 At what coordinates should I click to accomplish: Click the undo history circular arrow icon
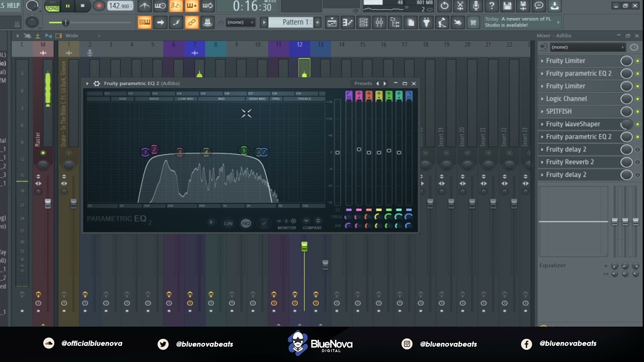(444, 6)
